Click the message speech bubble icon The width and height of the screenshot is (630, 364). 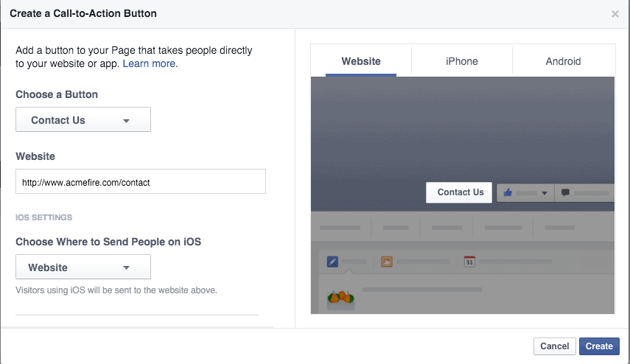[x=565, y=193]
